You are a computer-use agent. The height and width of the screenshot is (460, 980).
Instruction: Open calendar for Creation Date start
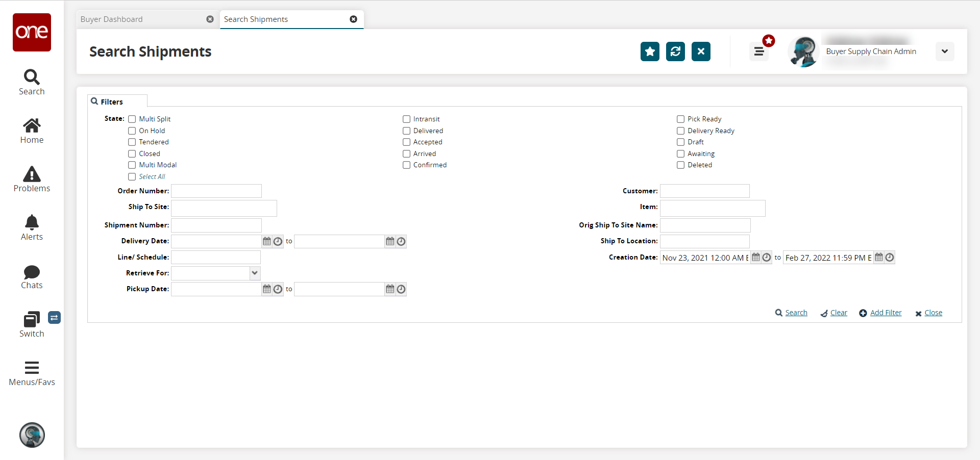click(x=756, y=258)
